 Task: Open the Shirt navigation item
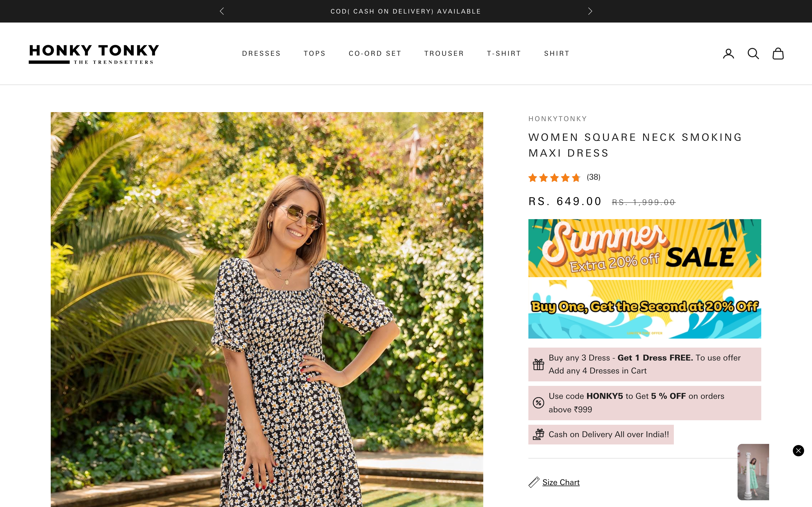[x=557, y=54]
